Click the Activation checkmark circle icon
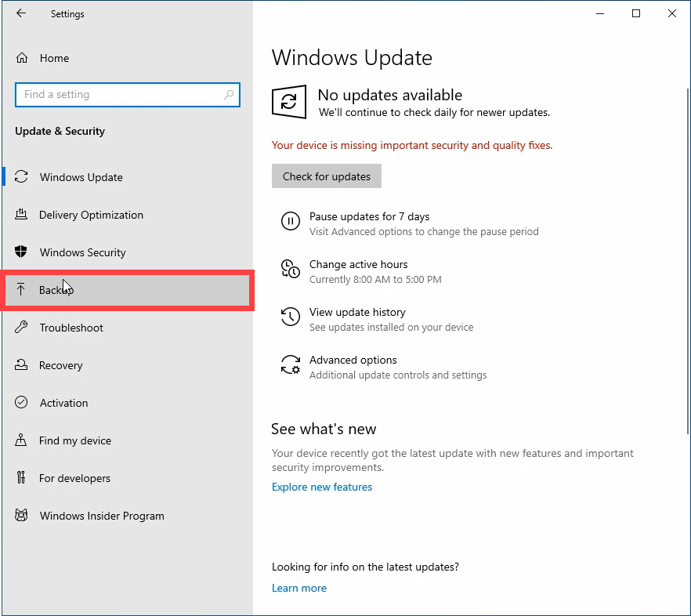691x616 pixels. pos(21,403)
